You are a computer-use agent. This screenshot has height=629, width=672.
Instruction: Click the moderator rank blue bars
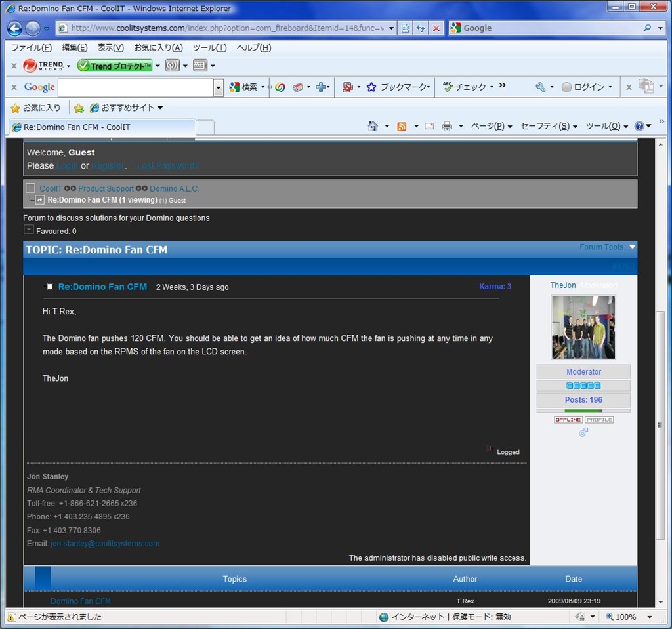(x=583, y=386)
